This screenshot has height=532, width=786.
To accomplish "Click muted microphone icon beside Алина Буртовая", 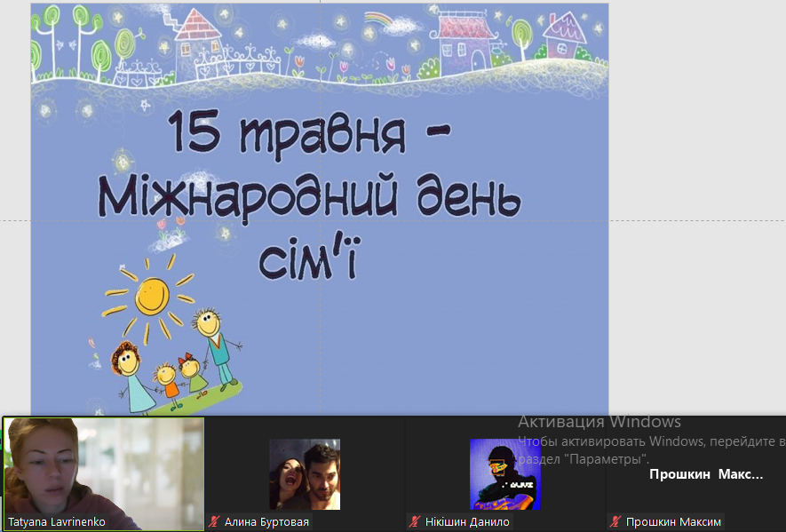I will coord(213,522).
